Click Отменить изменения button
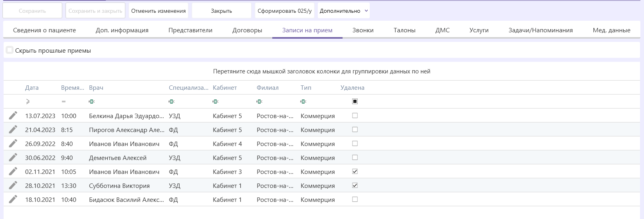This screenshot has height=219, width=644. click(159, 11)
